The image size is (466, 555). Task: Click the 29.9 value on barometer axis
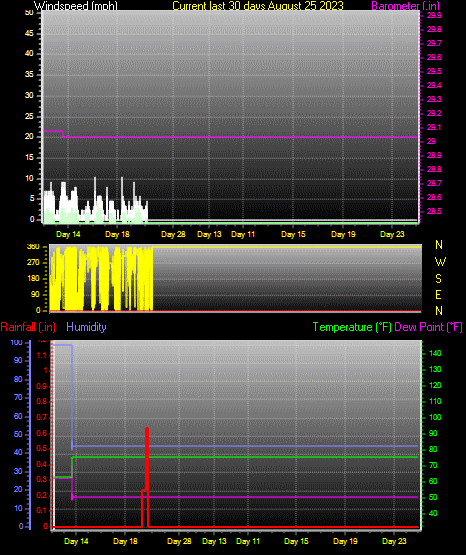(434, 15)
